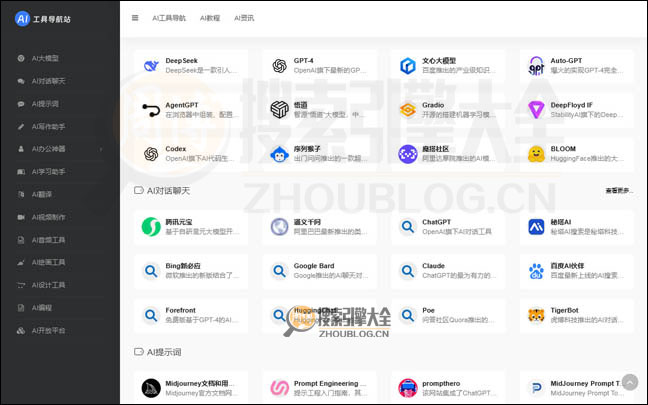Open the Bing新必应 card title
The height and width of the screenshot is (405, 648).
click(x=183, y=266)
